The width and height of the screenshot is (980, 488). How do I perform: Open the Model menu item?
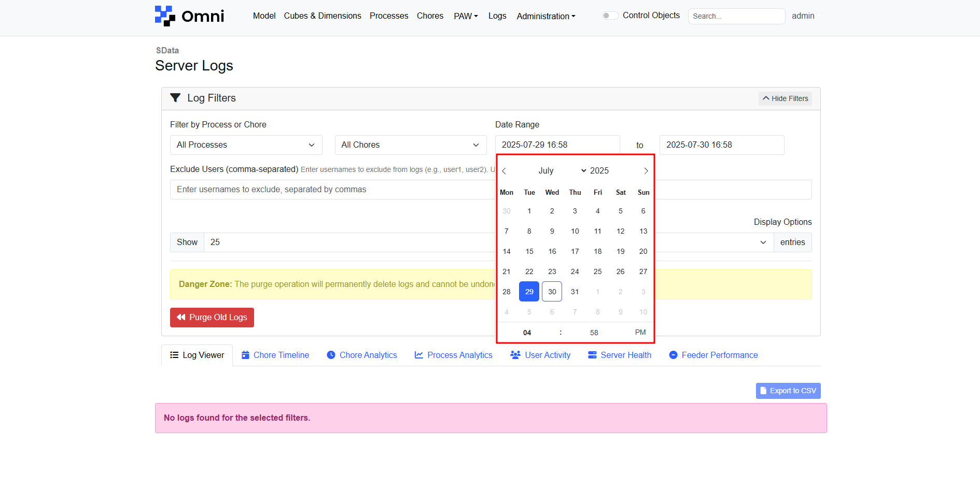(x=264, y=16)
